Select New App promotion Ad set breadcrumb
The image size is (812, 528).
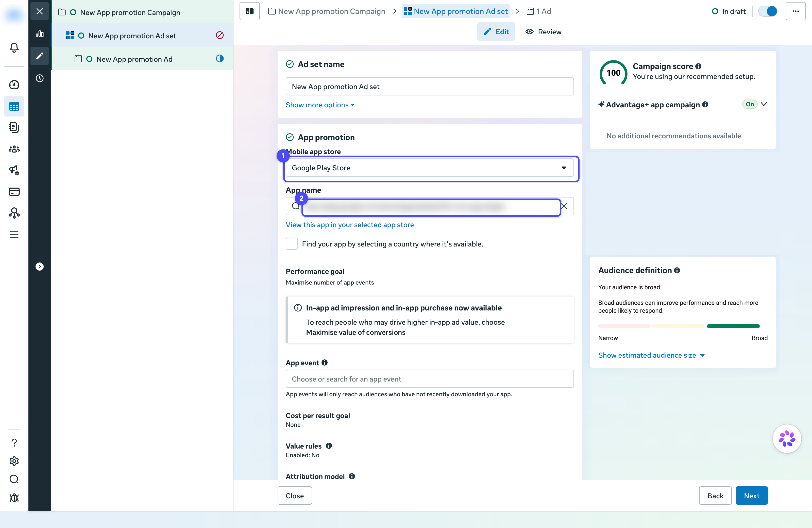pos(455,11)
